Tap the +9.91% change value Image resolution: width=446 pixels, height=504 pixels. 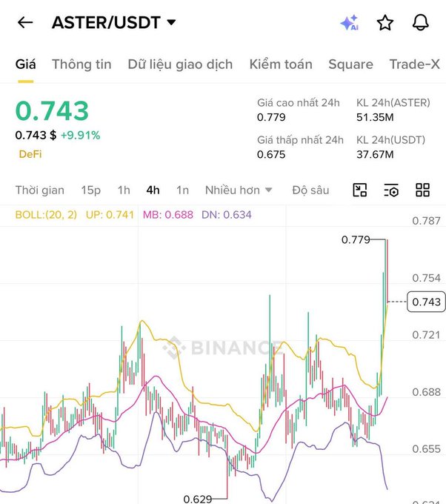(80, 136)
